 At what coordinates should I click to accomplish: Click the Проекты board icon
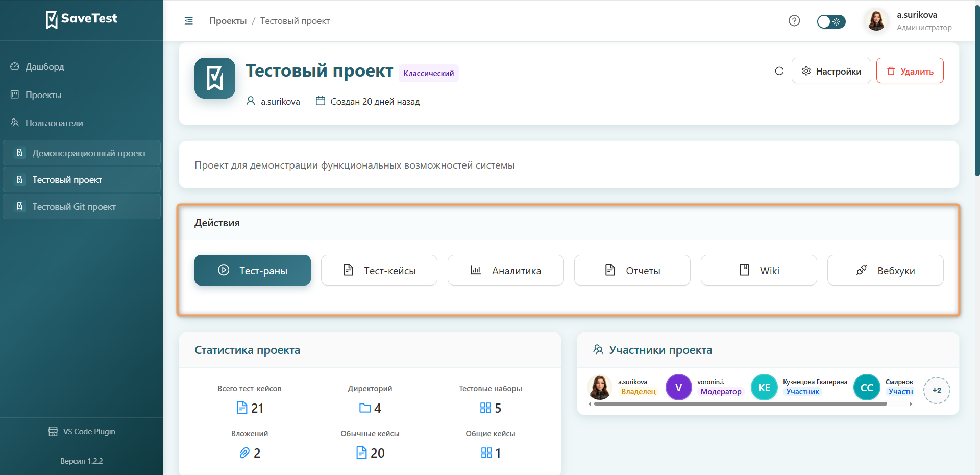pos(15,94)
